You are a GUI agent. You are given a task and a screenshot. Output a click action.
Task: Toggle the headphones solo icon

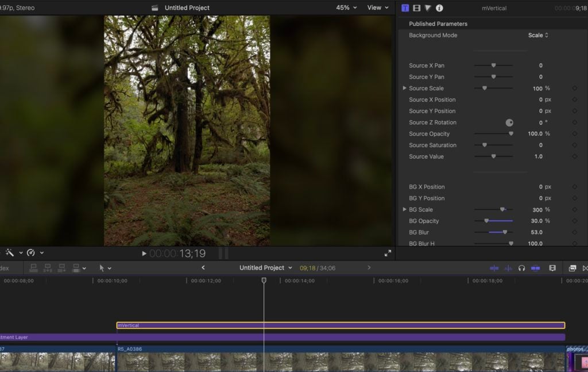521,268
